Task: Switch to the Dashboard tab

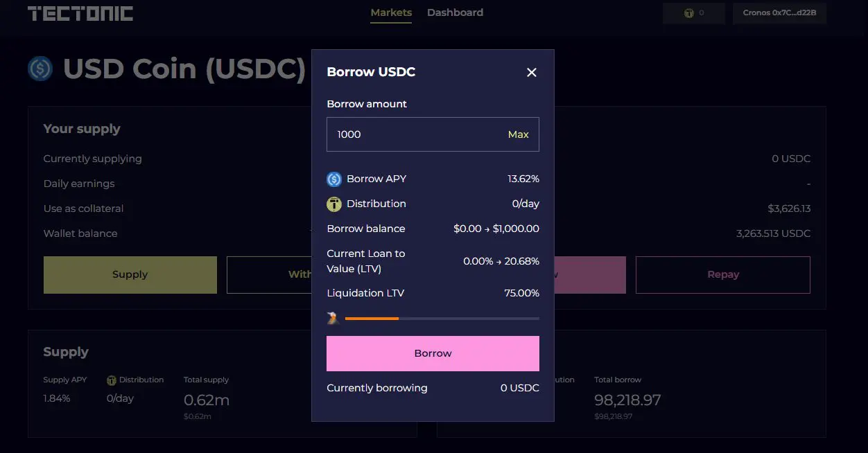Action: coord(455,12)
